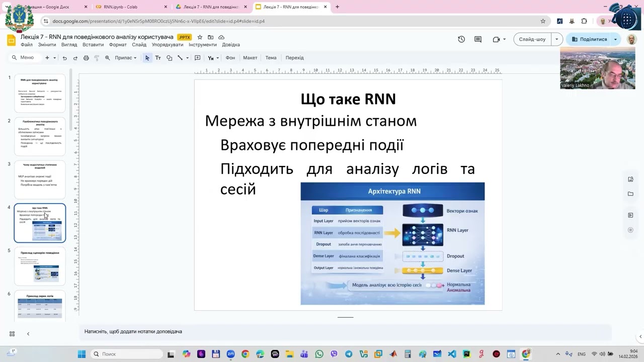Viewport: 644px width, 362px height.
Task: Click the Поділитися share button
Action: pyautogui.click(x=589, y=39)
